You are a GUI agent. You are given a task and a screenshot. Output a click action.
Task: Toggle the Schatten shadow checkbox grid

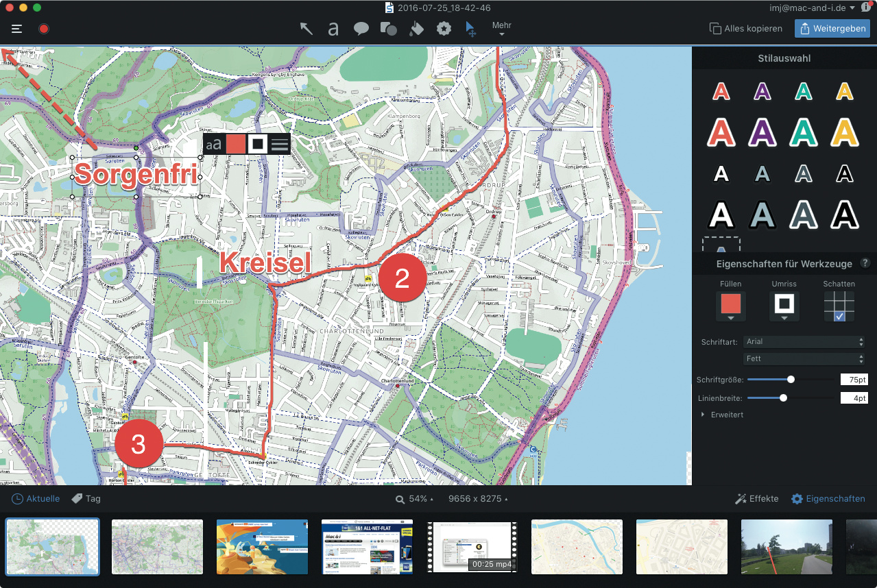pos(839,306)
